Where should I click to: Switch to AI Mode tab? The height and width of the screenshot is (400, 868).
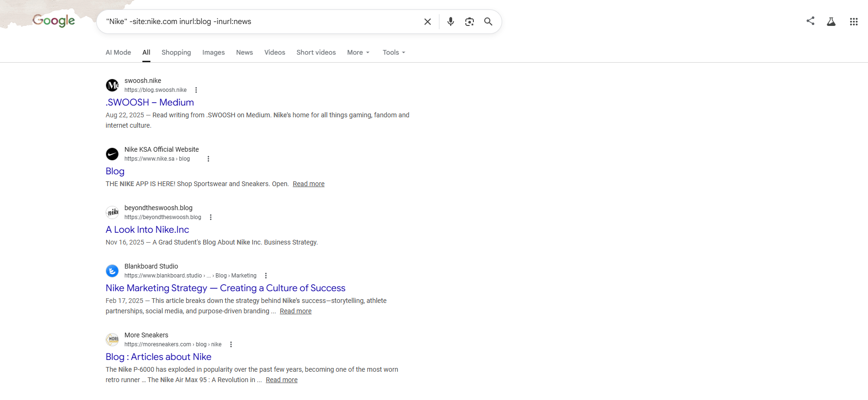[x=118, y=52]
